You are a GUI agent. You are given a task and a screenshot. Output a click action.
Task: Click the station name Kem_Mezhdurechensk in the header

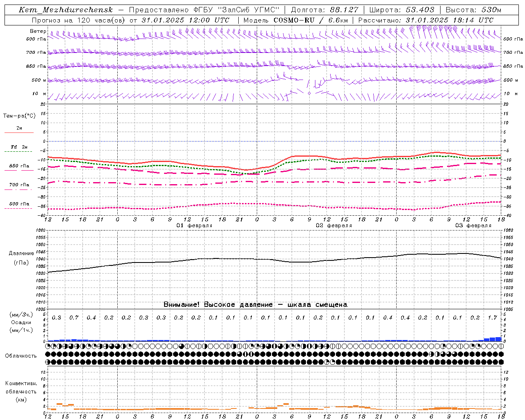pos(66,10)
